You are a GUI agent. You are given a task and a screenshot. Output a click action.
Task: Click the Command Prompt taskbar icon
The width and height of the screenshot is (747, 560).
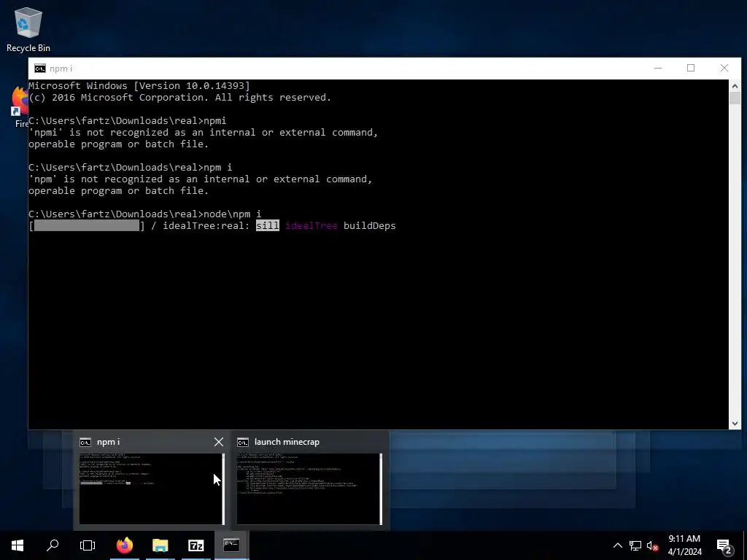pos(231,545)
